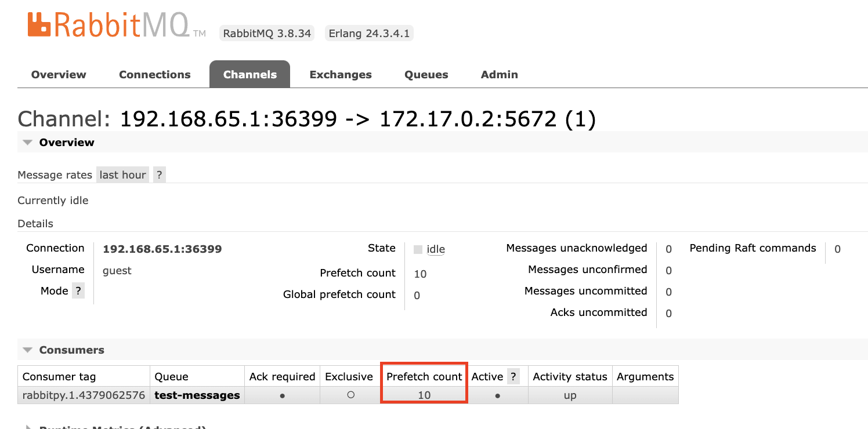The height and width of the screenshot is (429, 868).
Task: Click consumer tag rabbitpy.1.4379062576
Action: [84, 395]
